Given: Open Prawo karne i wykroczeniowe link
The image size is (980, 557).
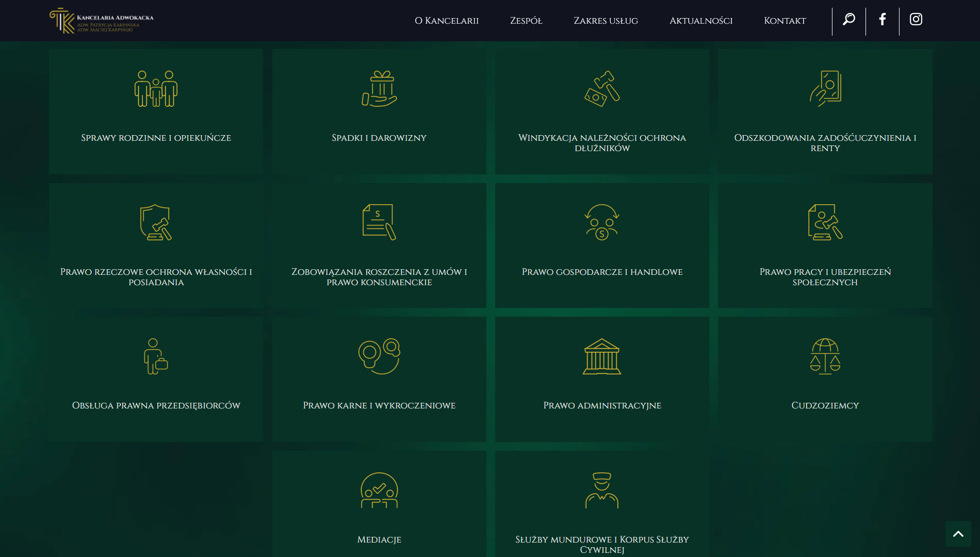Looking at the screenshot, I should click(x=379, y=405).
